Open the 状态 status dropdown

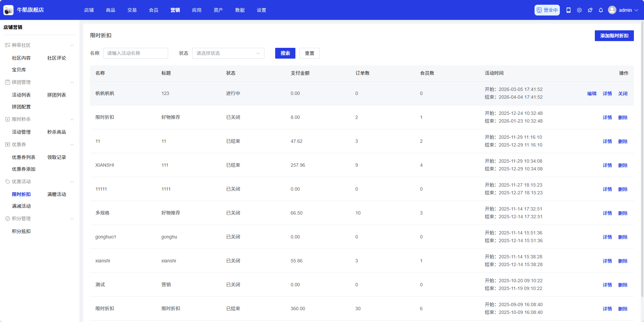(x=228, y=53)
